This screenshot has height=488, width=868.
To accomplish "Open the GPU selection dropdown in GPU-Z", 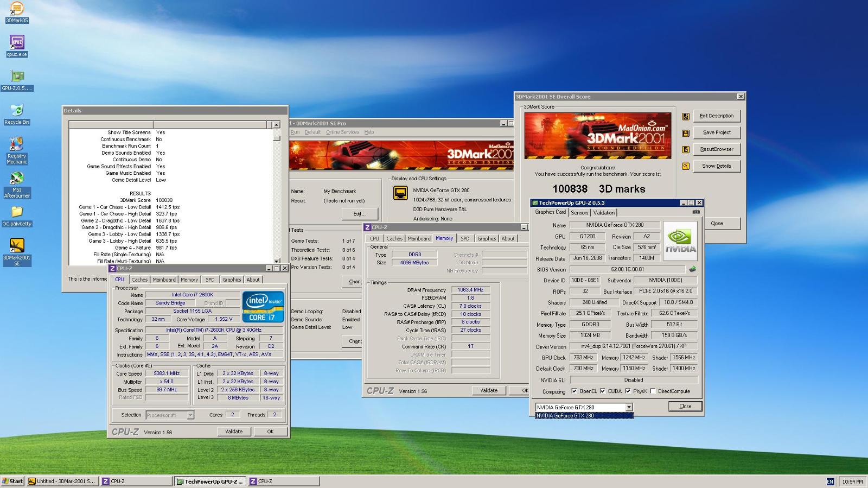I will 629,407.
